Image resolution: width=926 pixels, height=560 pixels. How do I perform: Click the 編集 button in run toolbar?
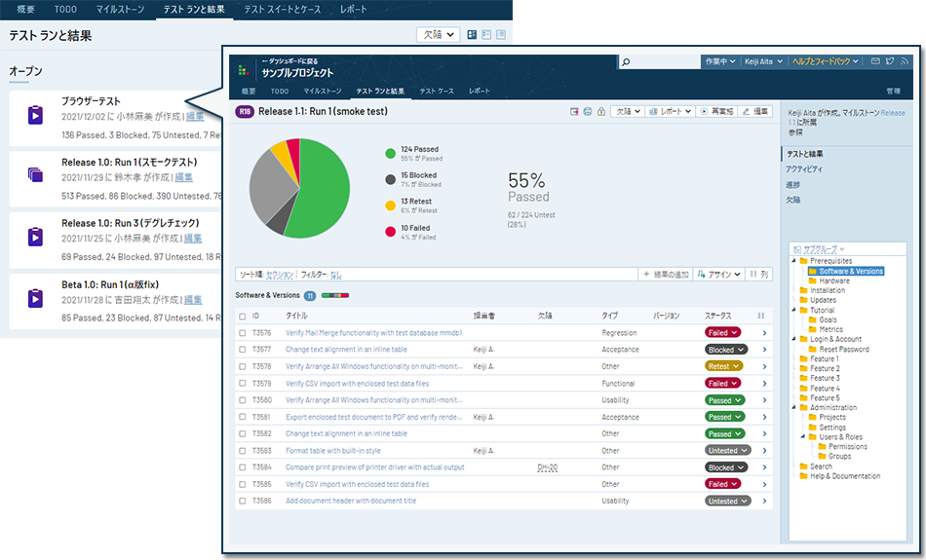click(x=755, y=112)
